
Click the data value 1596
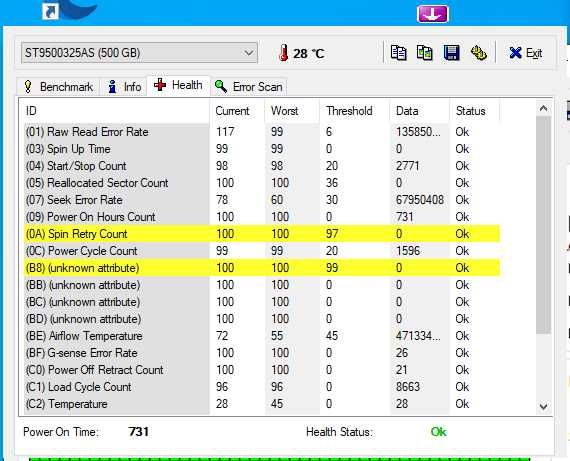[x=408, y=251]
